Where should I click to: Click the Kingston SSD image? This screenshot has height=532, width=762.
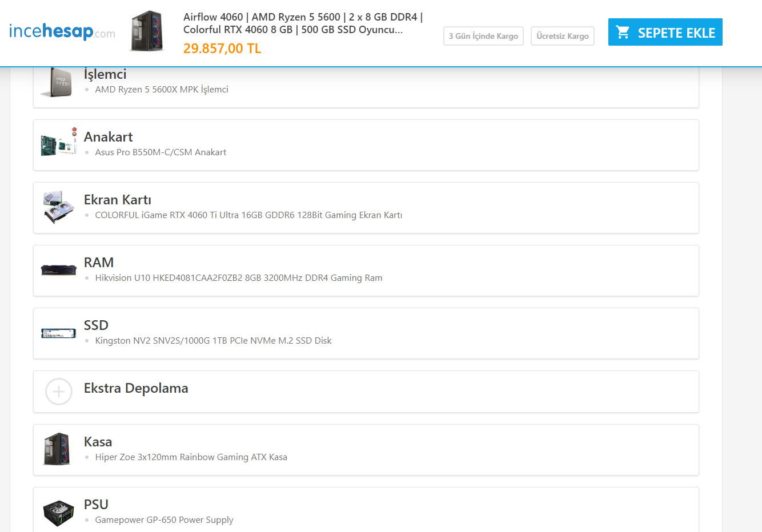pos(59,333)
